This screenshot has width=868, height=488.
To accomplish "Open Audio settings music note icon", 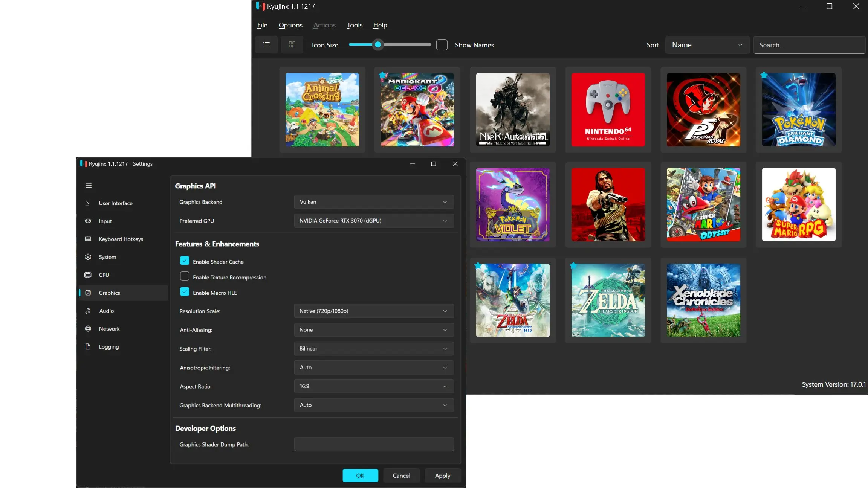I will (x=88, y=311).
